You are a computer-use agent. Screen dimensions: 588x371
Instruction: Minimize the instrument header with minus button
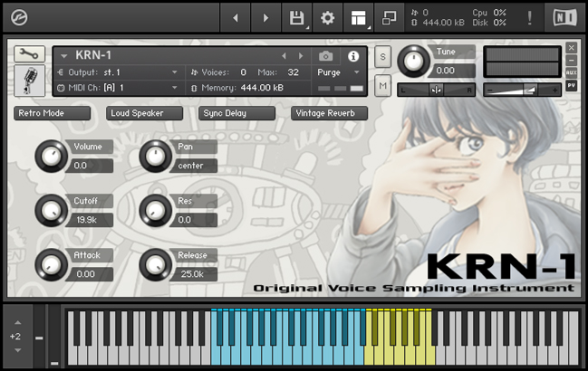pyautogui.click(x=571, y=60)
